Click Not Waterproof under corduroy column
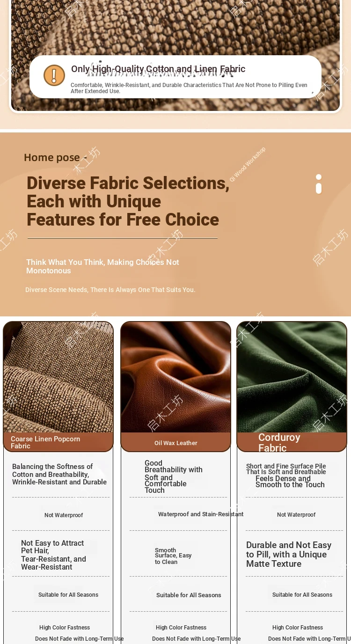The image size is (351, 644). coord(296,514)
